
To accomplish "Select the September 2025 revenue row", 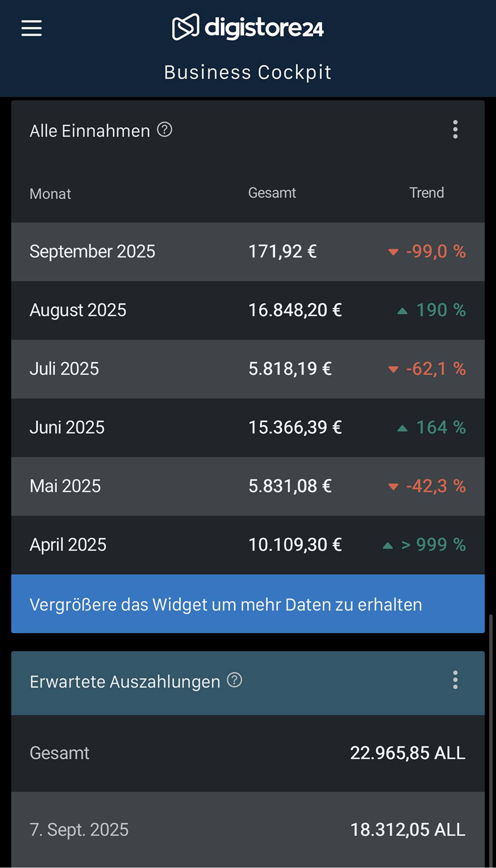I will [248, 252].
